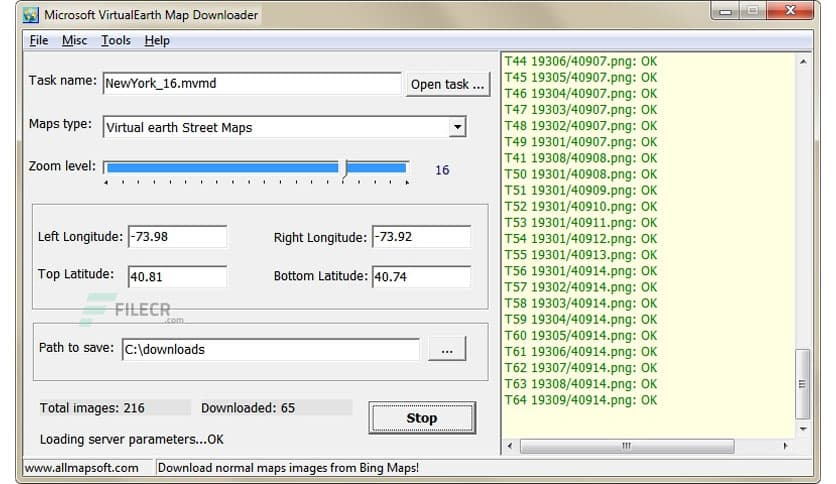Click log line T51 19301/40909.png: OK
Viewport: 836px width, 484px height.
pos(581,190)
